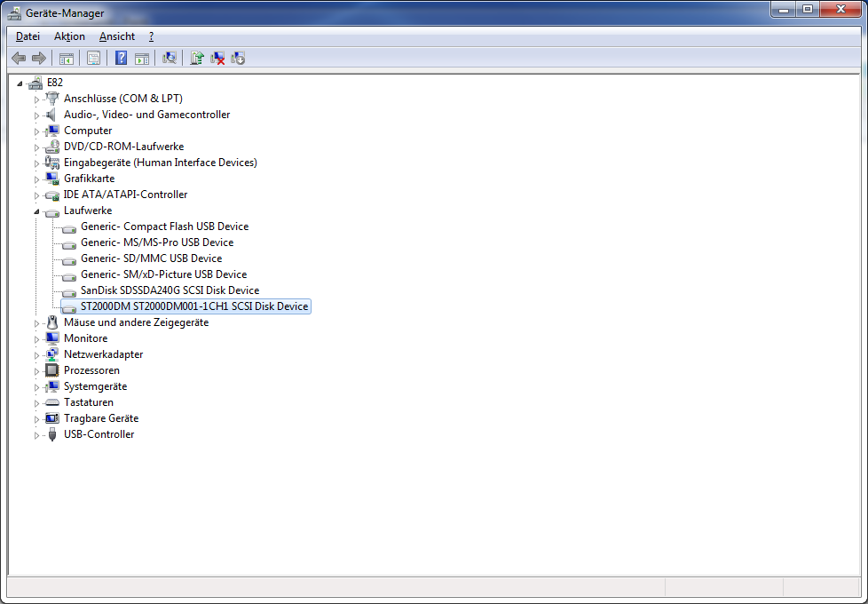
Task: Select ST2000DM ST2000DM001-1CH1 SCSI Disk Device
Action: pos(193,306)
